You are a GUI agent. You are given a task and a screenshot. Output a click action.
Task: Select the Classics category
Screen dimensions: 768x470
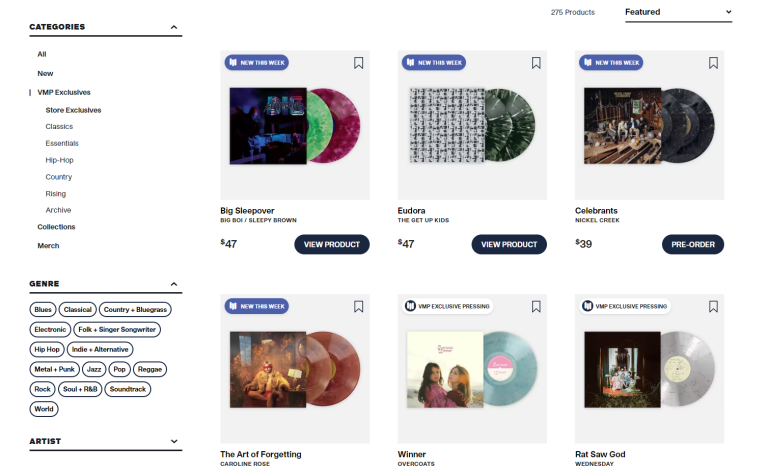pyautogui.click(x=59, y=127)
